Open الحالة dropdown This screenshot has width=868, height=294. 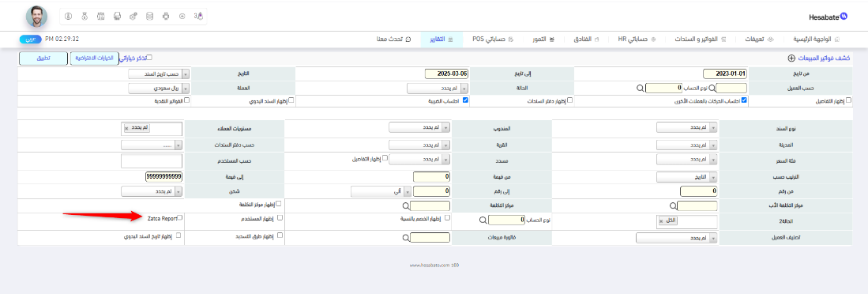pyautogui.click(x=438, y=88)
